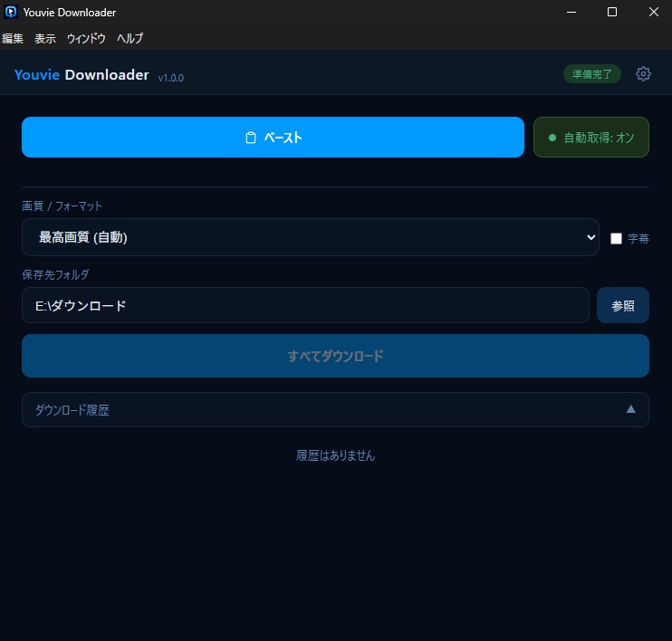Screen dimensions: 672x641
Task: Toggle 自動取得: オン auto-fetch button
Action: (x=591, y=137)
